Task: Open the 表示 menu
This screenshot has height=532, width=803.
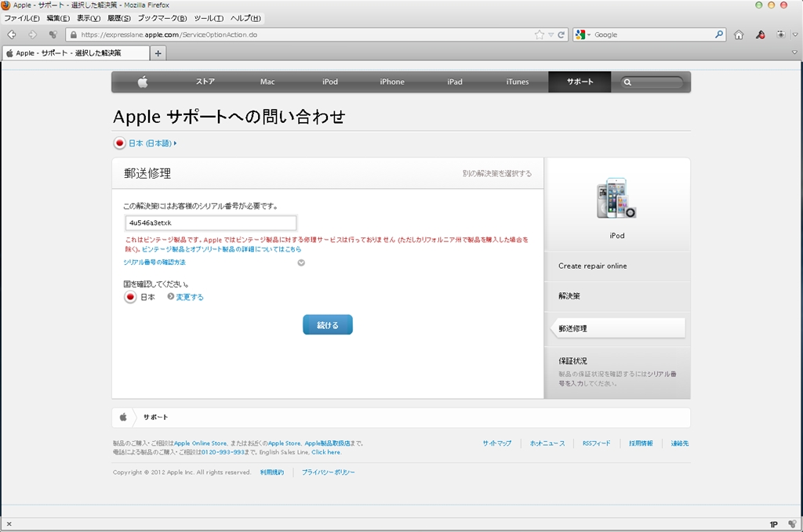Action: (x=89, y=18)
